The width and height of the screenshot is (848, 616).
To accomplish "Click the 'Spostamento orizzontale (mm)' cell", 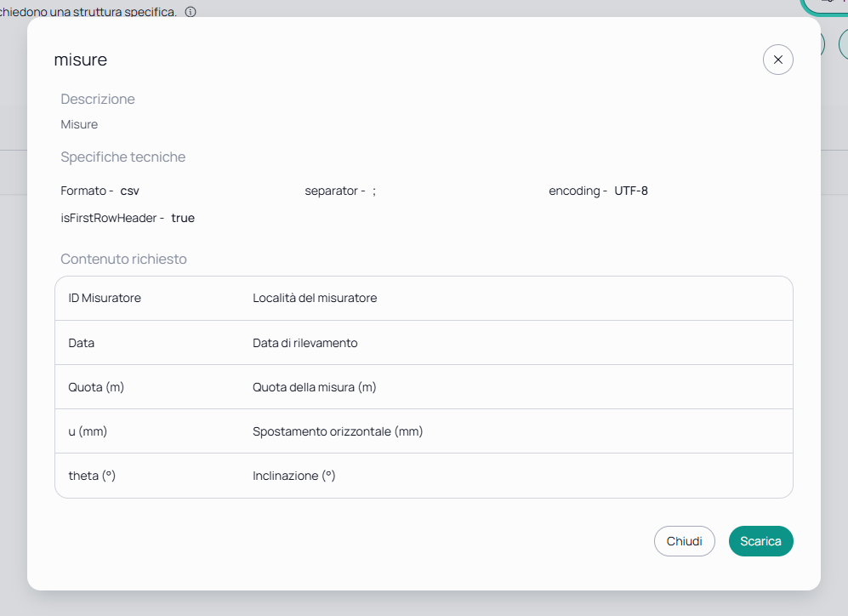I will point(338,431).
